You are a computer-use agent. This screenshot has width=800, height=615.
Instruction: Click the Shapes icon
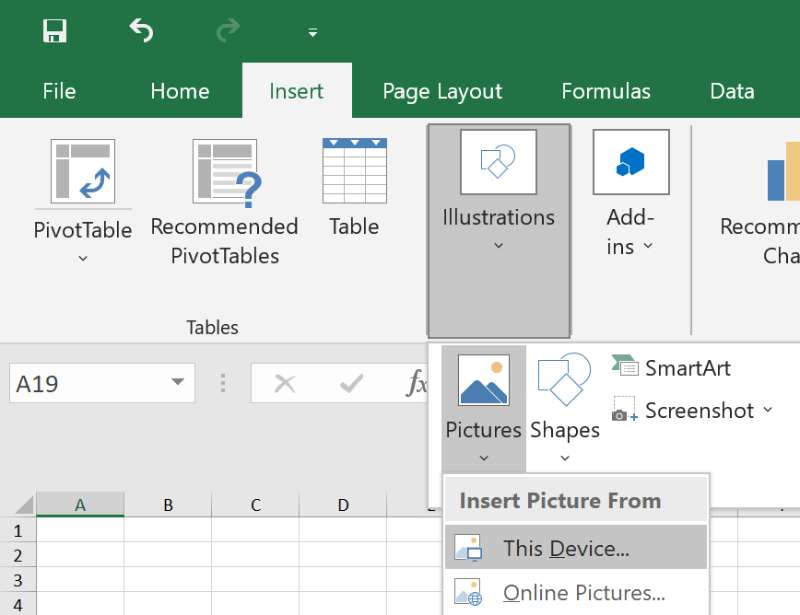point(564,380)
